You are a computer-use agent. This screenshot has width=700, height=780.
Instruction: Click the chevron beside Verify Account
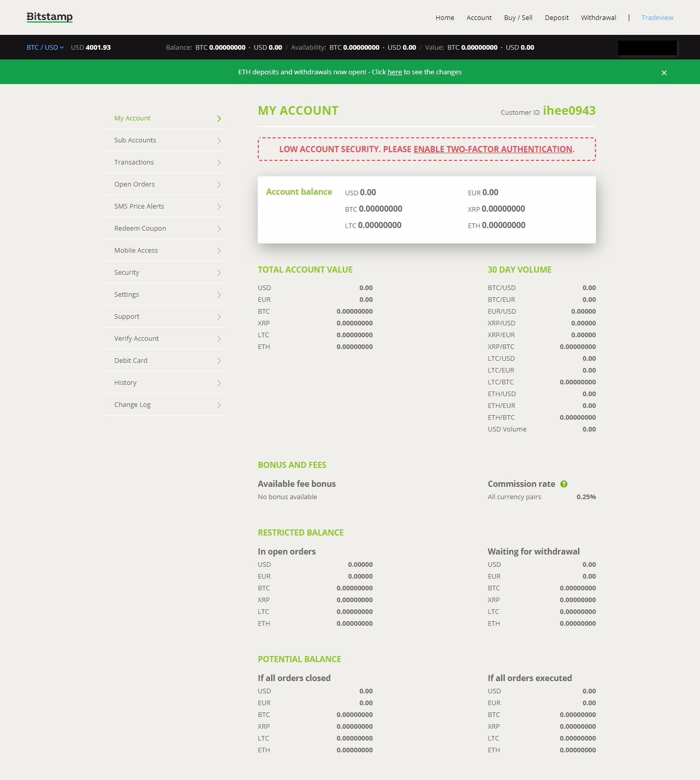pos(219,339)
